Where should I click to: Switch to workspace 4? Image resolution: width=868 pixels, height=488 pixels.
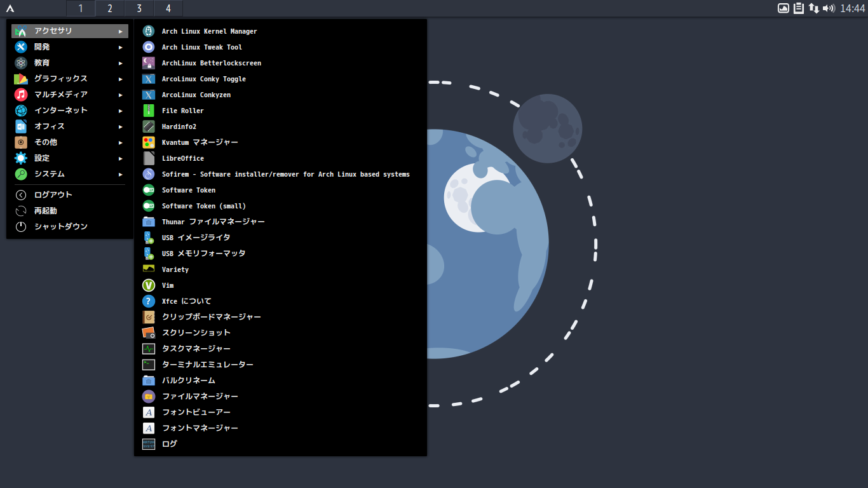(x=168, y=8)
